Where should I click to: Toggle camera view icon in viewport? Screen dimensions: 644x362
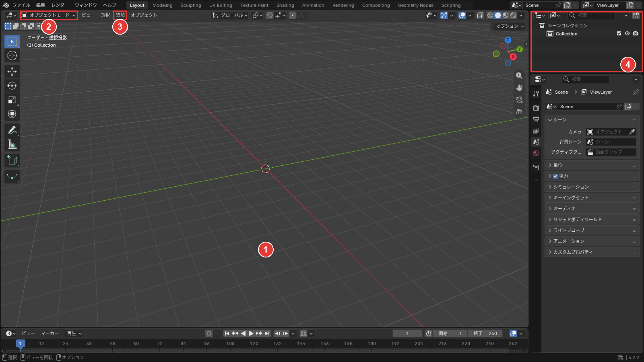tap(519, 100)
